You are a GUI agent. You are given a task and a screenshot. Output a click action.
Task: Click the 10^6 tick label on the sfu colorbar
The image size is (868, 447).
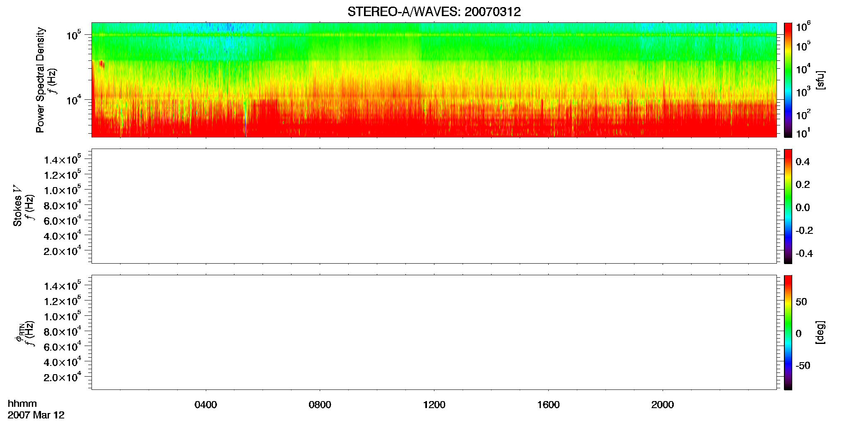[803, 26]
